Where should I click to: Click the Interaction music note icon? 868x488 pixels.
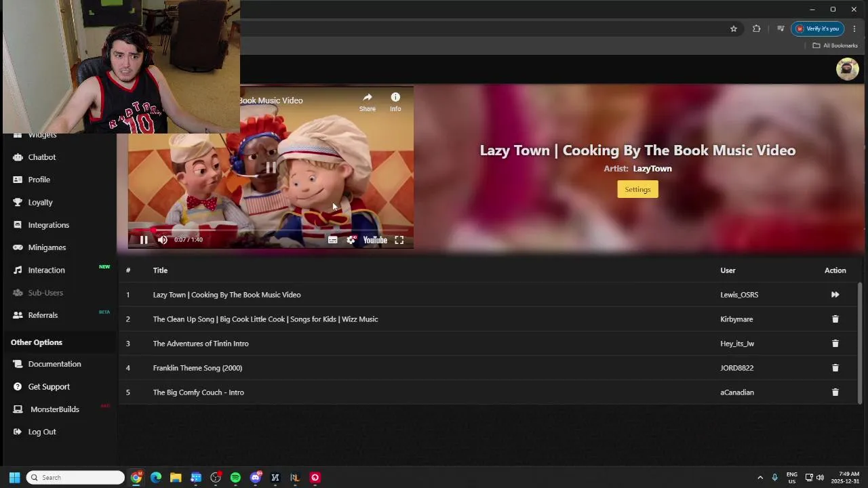18,270
